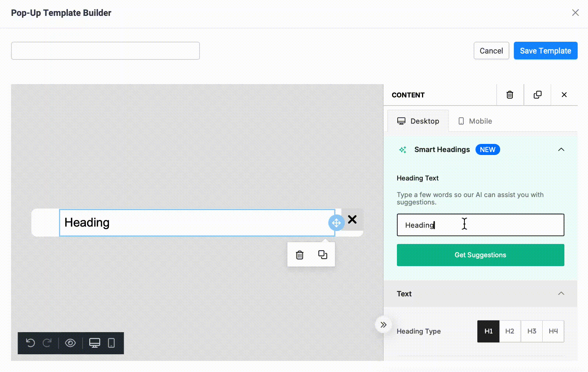Switch to the Mobile tab

(475, 121)
